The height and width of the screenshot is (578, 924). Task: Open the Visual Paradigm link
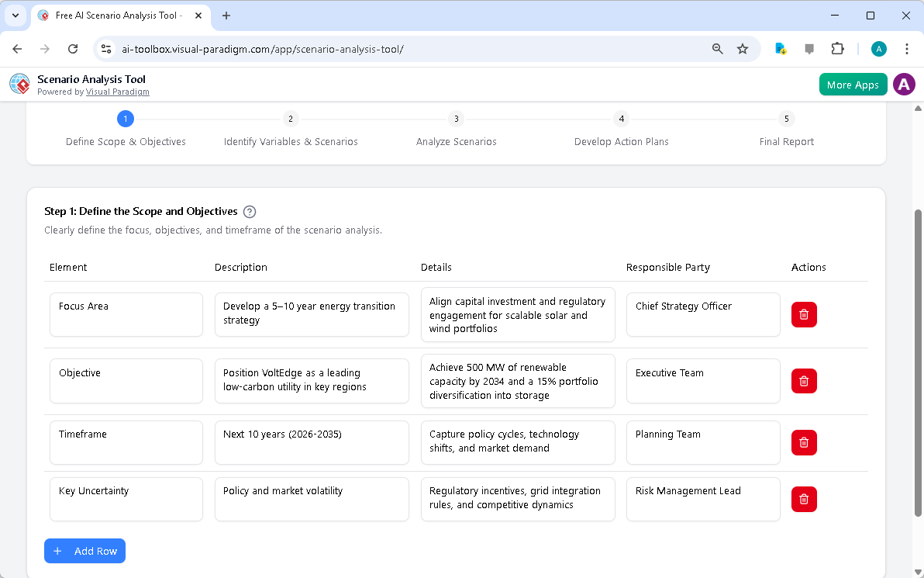pos(118,92)
